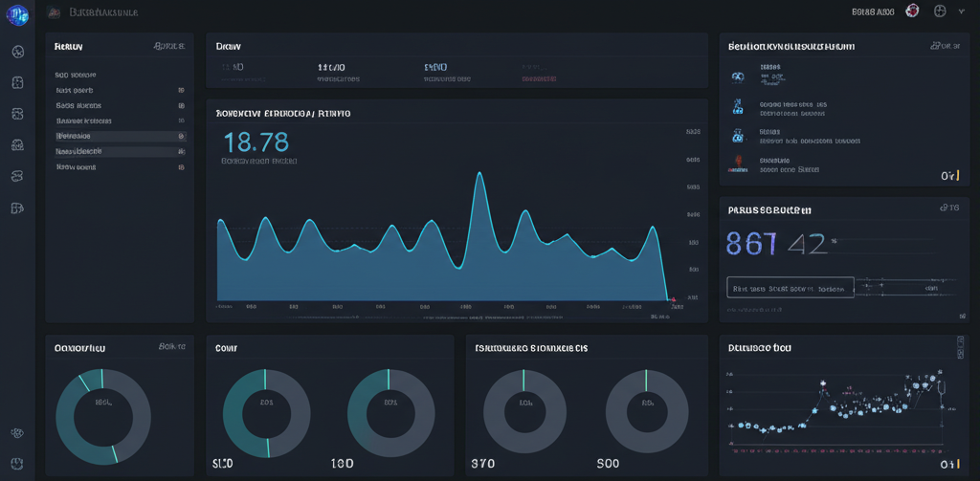This screenshot has height=481, width=980.
Task: Click the red user avatar in the header
Action: [912, 11]
